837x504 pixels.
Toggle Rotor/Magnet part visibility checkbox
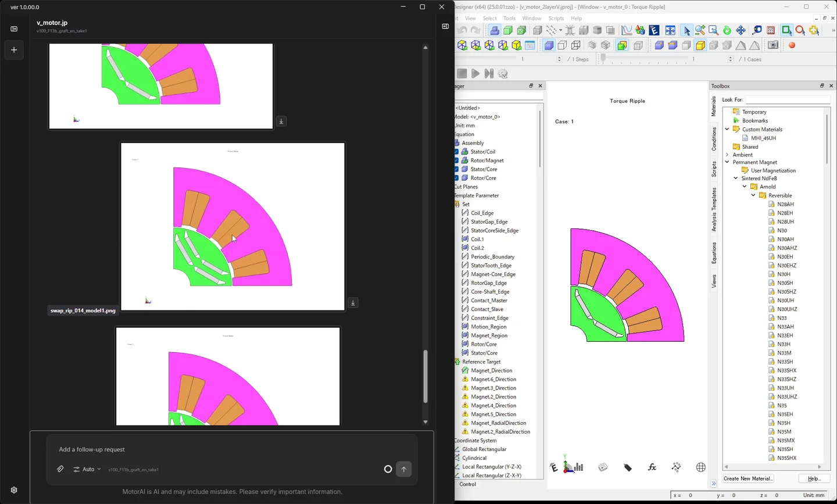pos(457,160)
